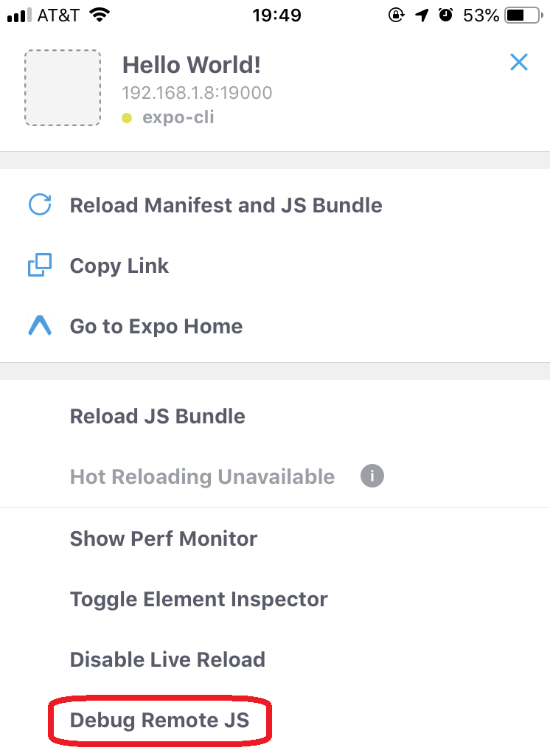The height and width of the screenshot is (756, 550).
Task: Tap the 192.168.1.8:19000 address text
Action: (197, 93)
